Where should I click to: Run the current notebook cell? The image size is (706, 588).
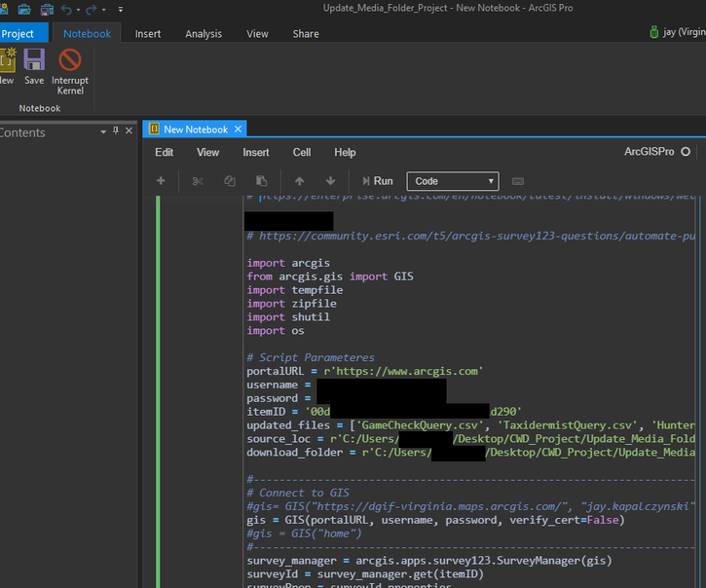[x=377, y=181]
